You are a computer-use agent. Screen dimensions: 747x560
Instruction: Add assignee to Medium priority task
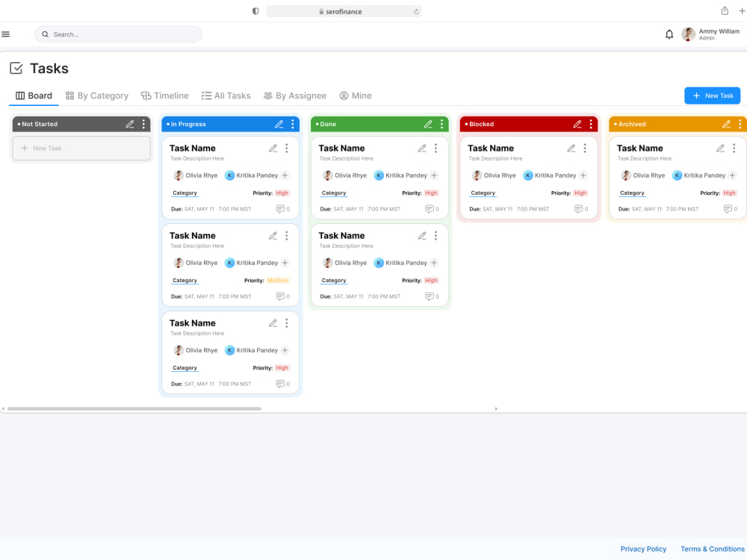point(285,263)
